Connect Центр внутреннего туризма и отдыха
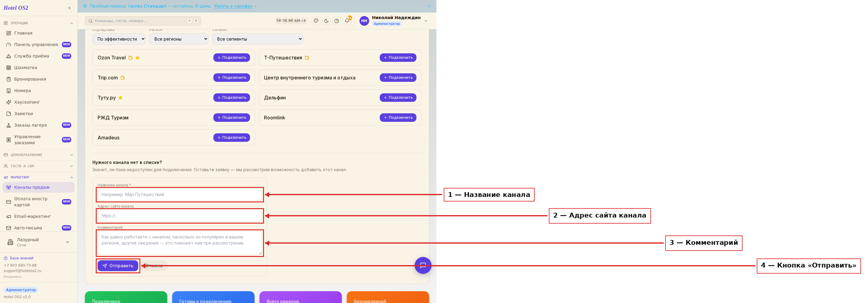The width and height of the screenshot is (868, 303). (x=398, y=78)
